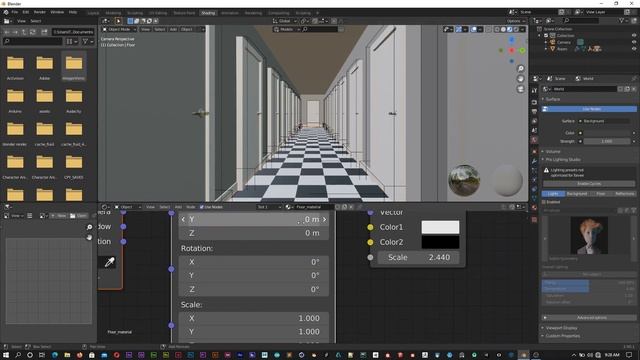Viewport: 640px width, 360px height.
Task: Click Open image button in image editor
Action: pos(78,216)
